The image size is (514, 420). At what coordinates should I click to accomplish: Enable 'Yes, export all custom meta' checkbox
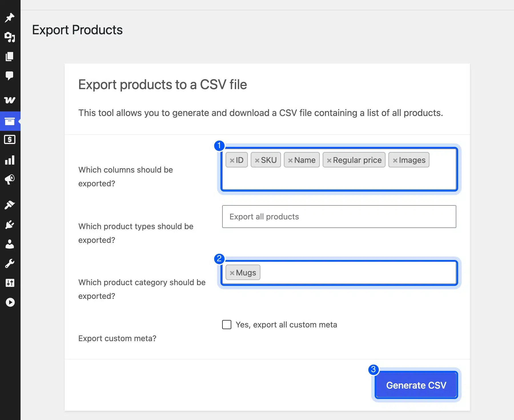coord(227,325)
